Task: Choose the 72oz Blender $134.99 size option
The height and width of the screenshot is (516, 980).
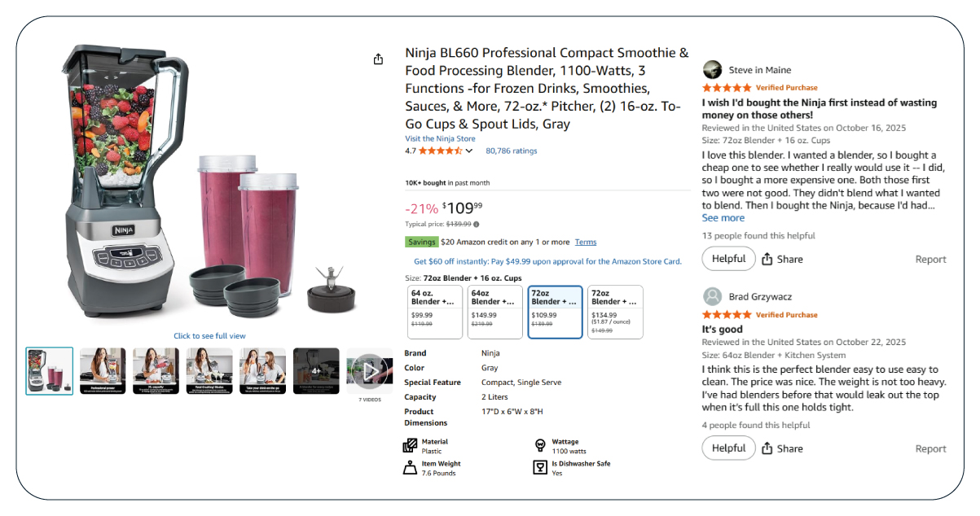Action: coord(615,312)
